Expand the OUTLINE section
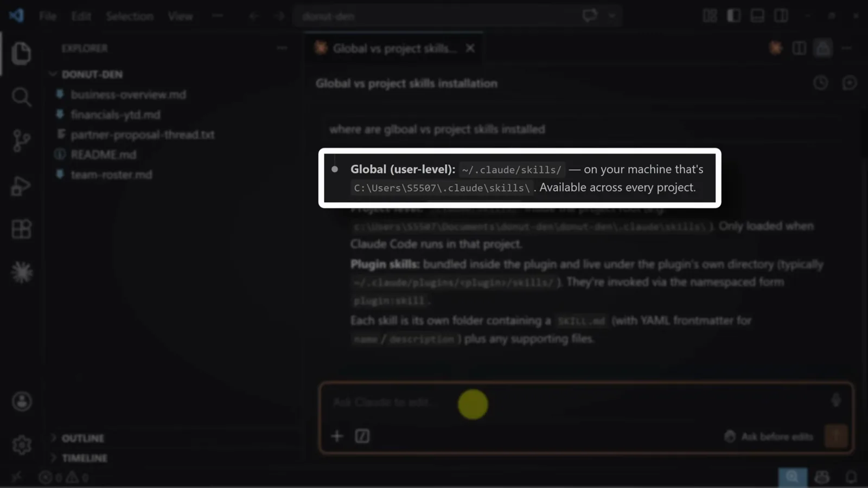 82,438
